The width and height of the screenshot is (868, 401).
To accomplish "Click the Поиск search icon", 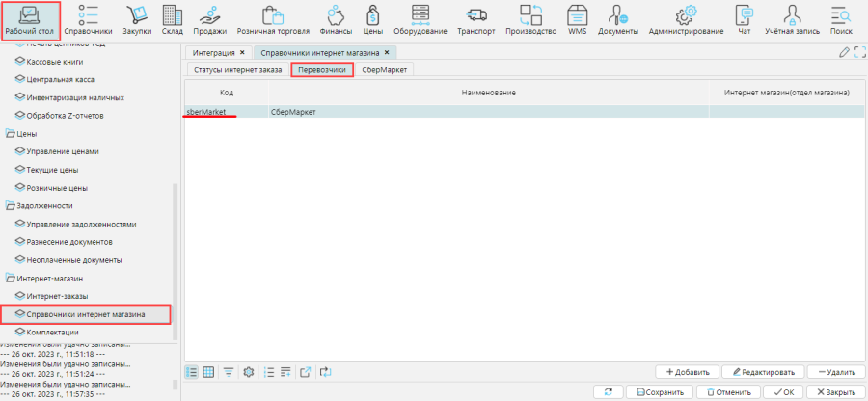I will (840, 19).
